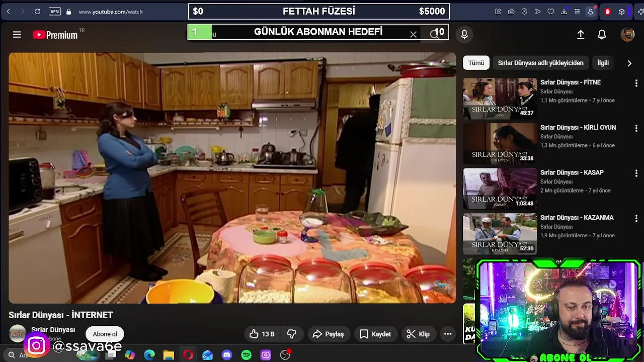The image size is (644, 362).
Task: Open the KASAP video thumbnail
Action: pyautogui.click(x=500, y=189)
